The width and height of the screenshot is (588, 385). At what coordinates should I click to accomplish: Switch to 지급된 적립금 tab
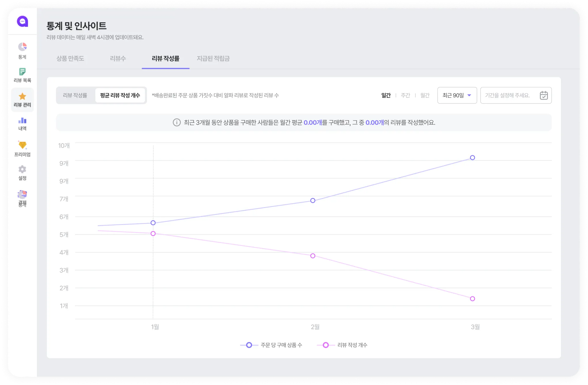(213, 59)
